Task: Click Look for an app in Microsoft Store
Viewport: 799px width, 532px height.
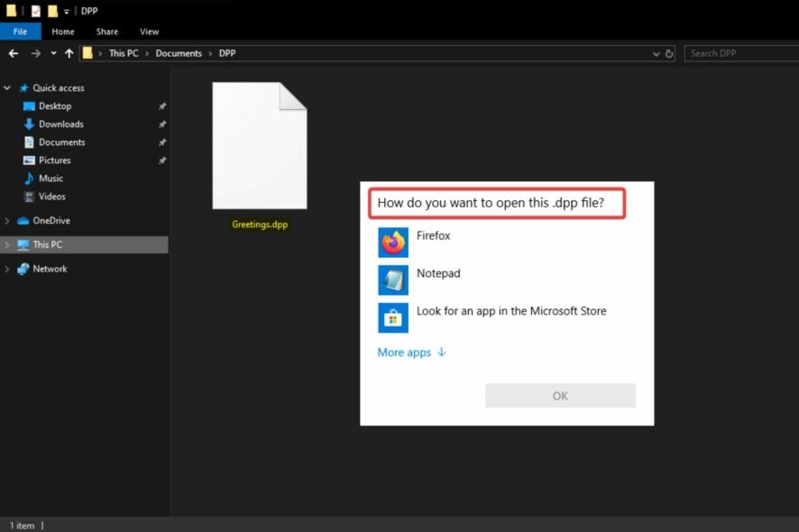Action: tap(510, 310)
